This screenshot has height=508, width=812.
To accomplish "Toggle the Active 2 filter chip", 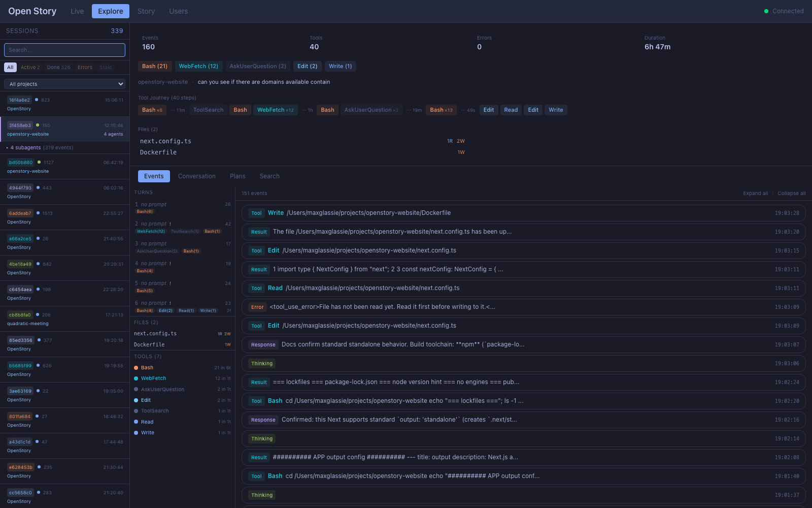I will pos(30,67).
